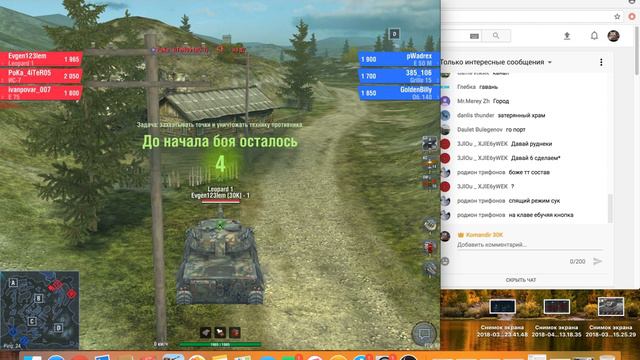Click the middle equipment icon above health bar

click(x=220, y=332)
